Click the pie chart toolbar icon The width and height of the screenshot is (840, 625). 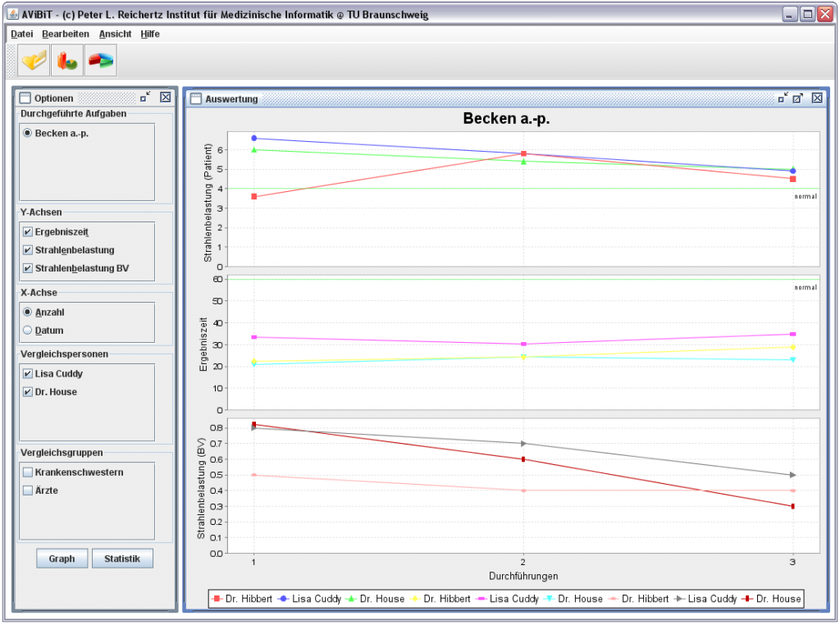coord(101,61)
